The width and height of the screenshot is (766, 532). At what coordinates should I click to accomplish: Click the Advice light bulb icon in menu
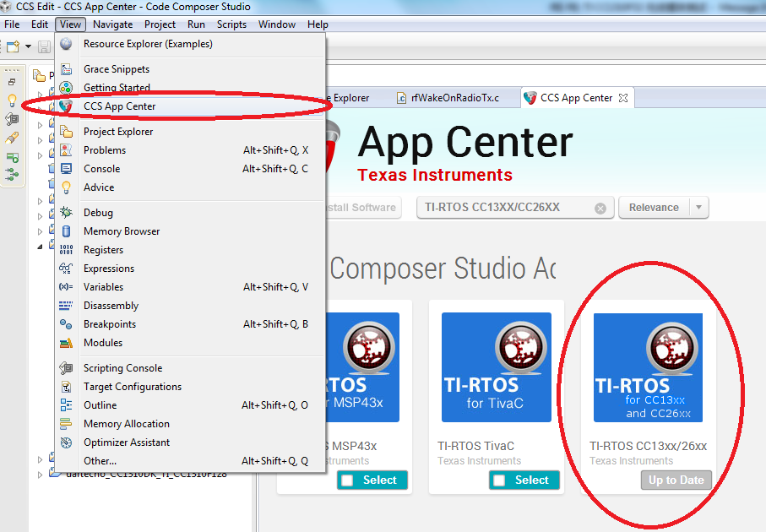pos(66,187)
